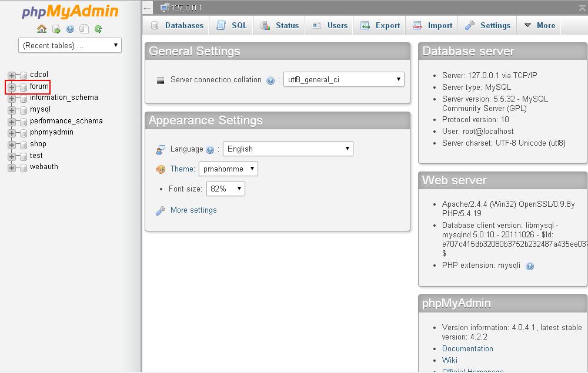The image size is (588, 373).
Task: Select the Export tab
Action: click(380, 25)
